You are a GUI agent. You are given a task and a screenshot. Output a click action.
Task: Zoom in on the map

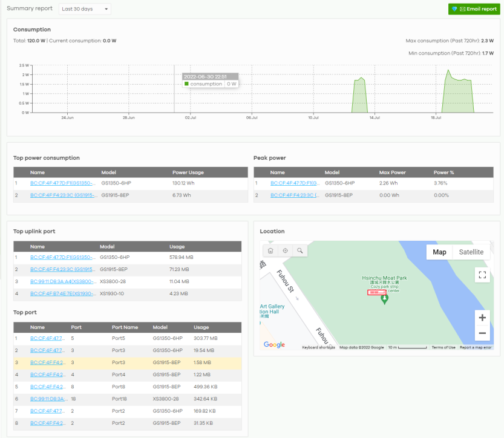click(482, 318)
